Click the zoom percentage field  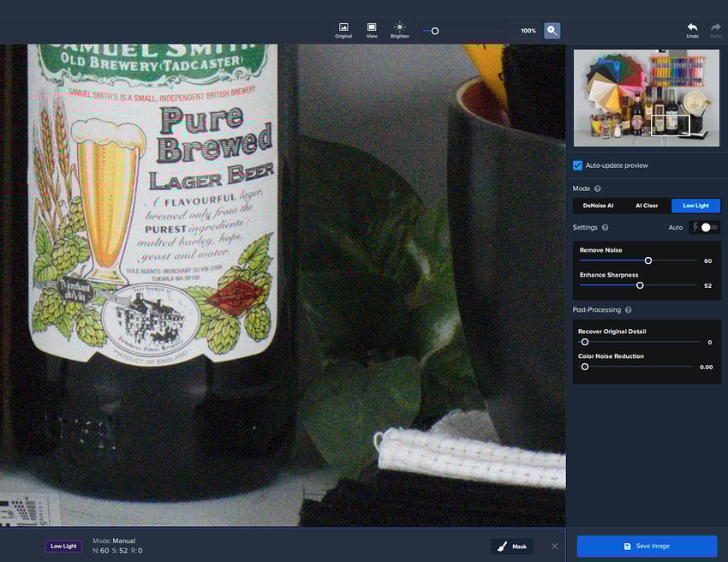[x=528, y=31]
